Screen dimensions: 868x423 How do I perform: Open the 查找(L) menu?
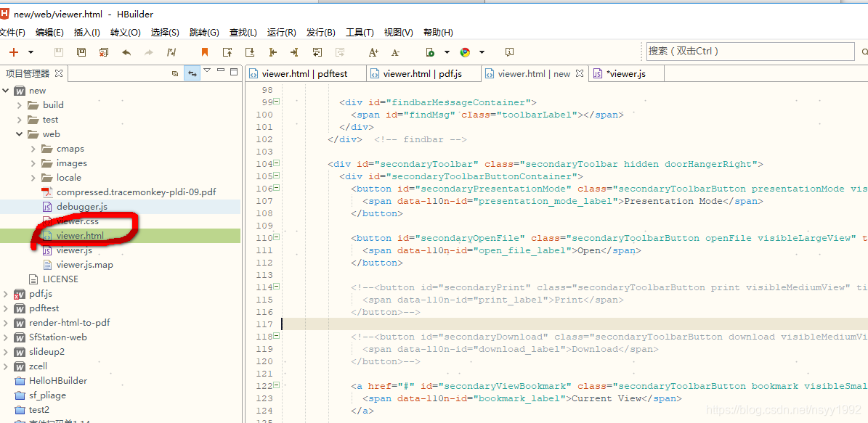coord(243,33)
